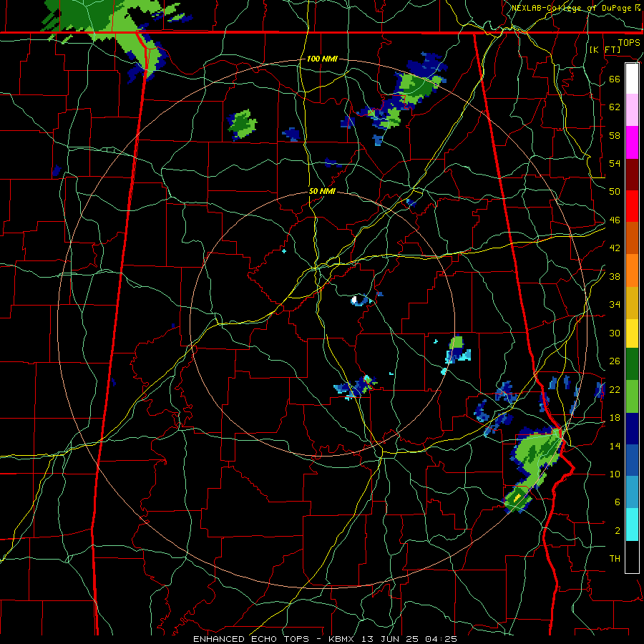Click the '50 NMI' range ring label
This screenshot has width=644, height=644.
tap(322, 191)
